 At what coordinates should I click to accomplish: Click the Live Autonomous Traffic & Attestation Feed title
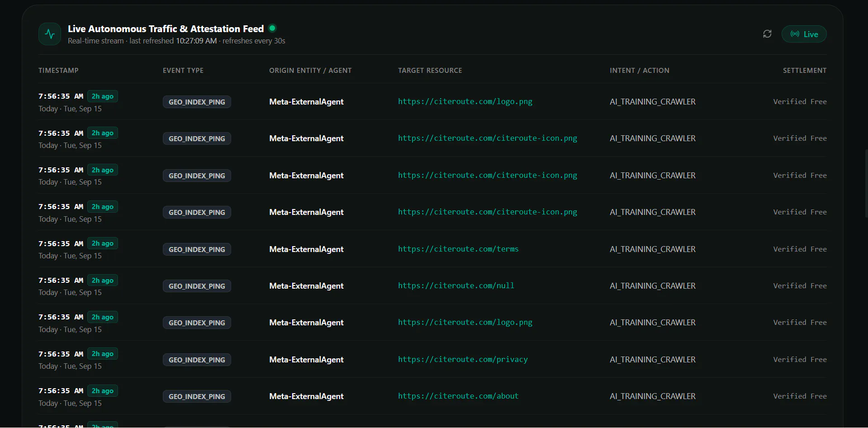pos(166,29)
